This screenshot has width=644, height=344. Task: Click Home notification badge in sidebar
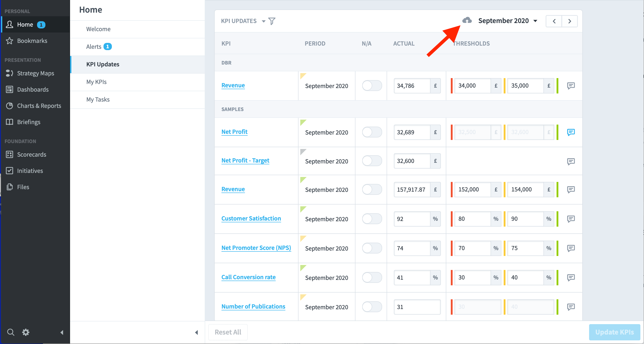tap(41, 25)
